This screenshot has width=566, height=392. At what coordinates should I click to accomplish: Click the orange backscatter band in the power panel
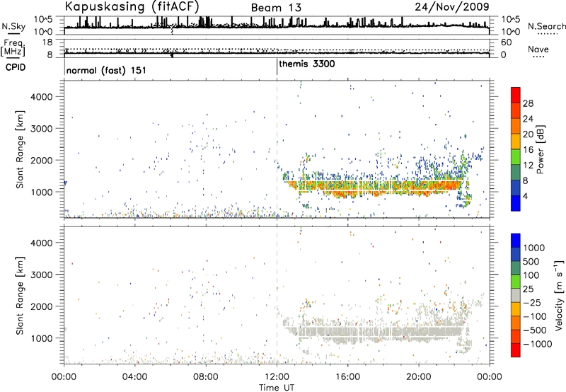376,188
